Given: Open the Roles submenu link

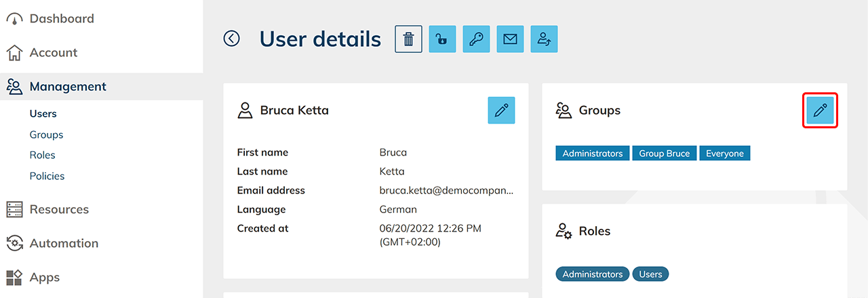Looking at the screenshot, I should point(42,155).
